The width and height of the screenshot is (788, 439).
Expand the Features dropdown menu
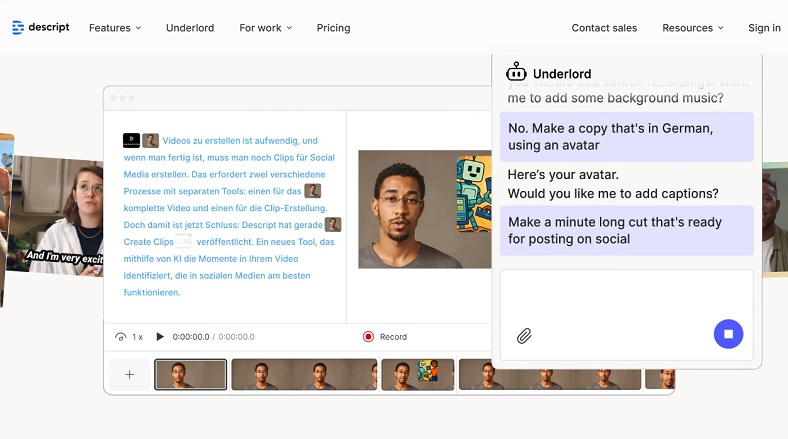point(115,28)
